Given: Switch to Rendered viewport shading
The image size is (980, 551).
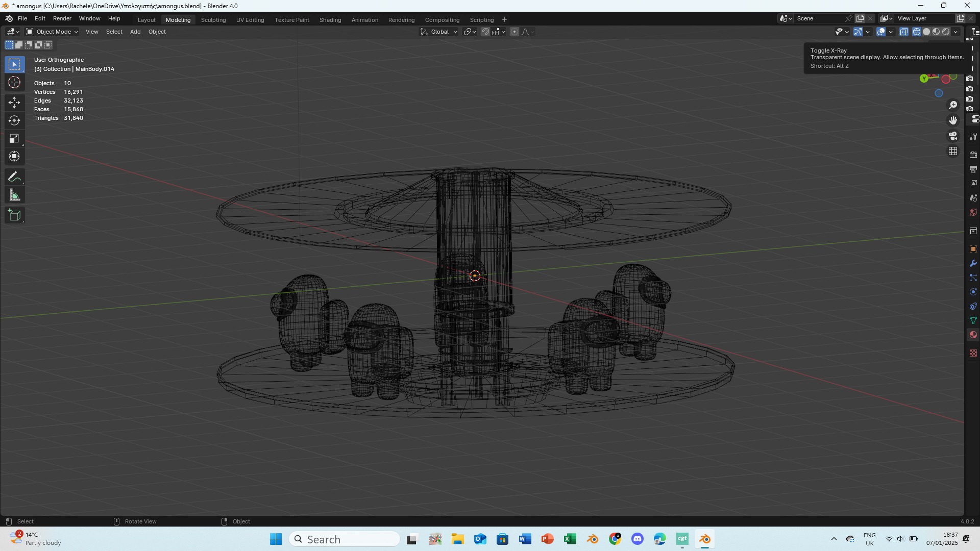Looking at the screenshot, I should click(946, 32).
